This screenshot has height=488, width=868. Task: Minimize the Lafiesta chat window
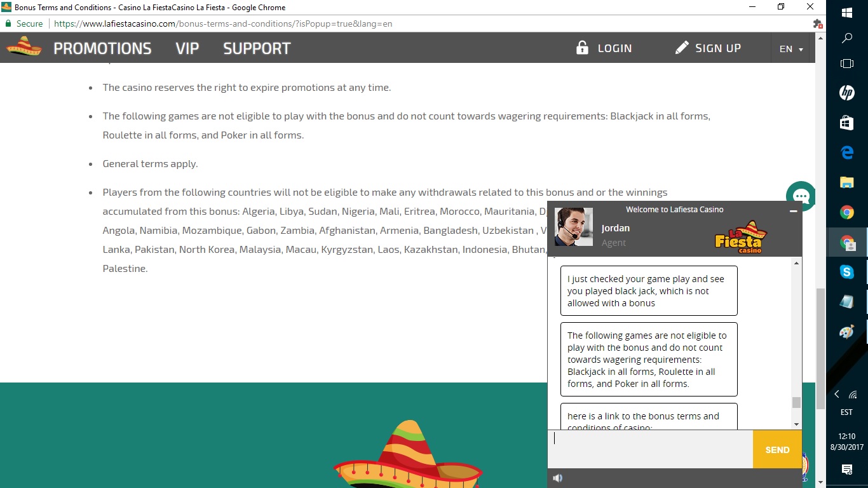(x=793, y=211)
